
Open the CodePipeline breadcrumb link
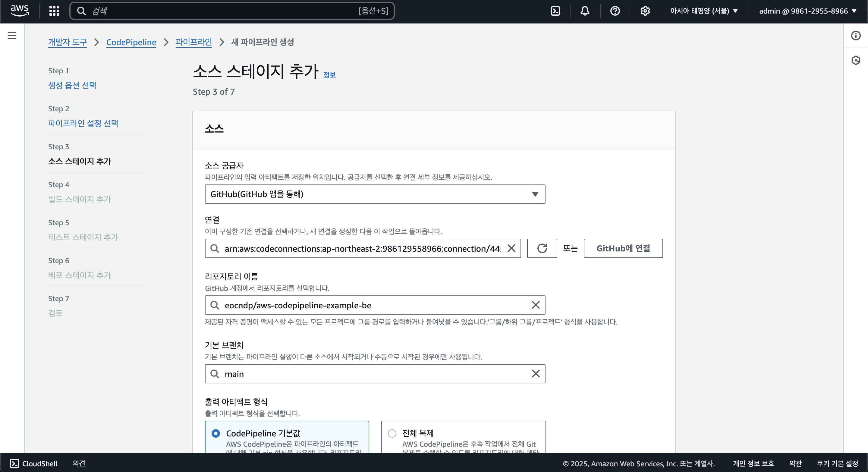click(x=131, y=42)
